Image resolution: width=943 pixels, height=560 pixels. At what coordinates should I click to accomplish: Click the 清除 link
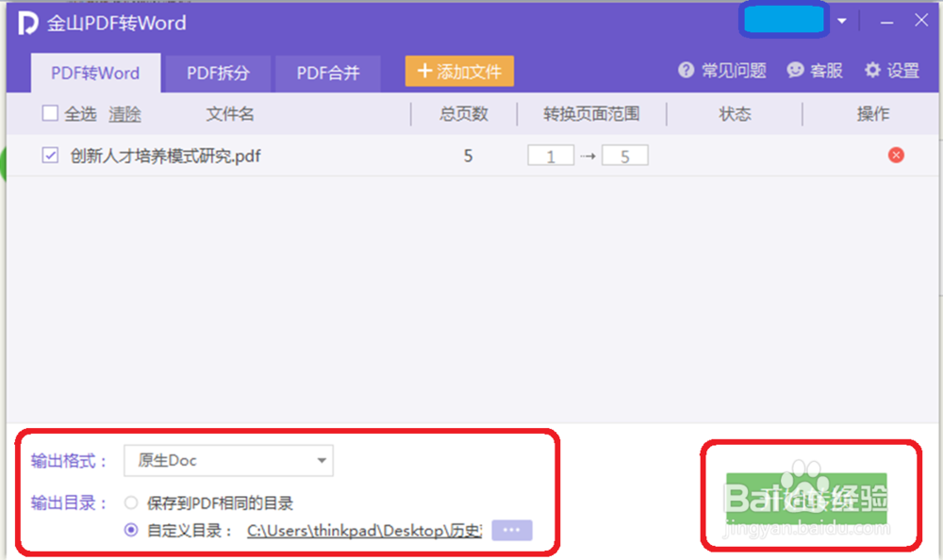tap(124, 114)
